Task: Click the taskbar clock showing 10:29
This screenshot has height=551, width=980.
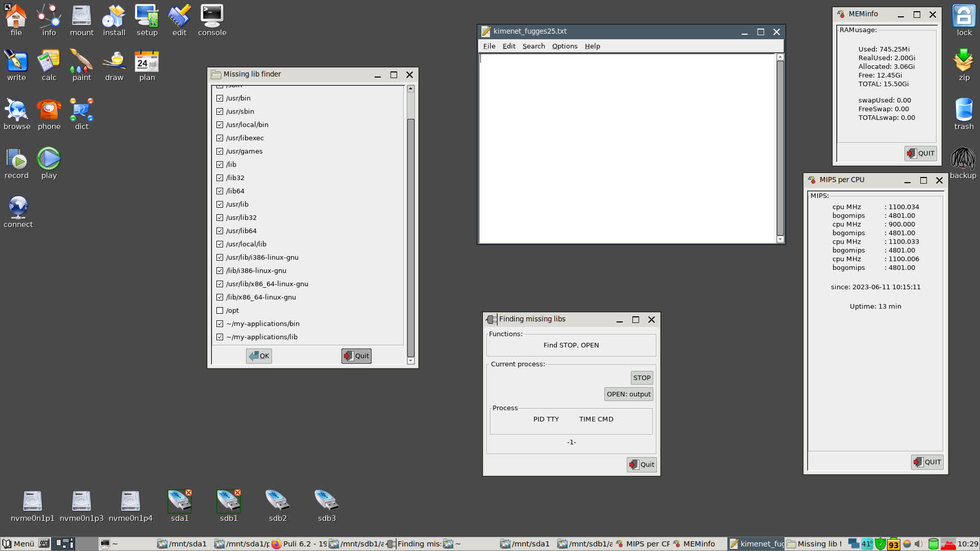Action: pos(968,544)
